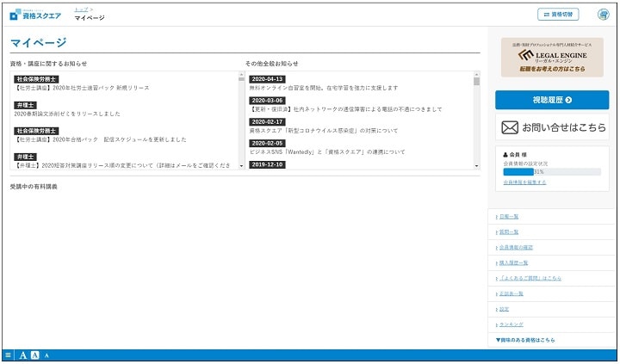Click down arrow of 資格・講座 notice scrollbar
Image resolution: width=620 pixels, height=364 pixels.
click(x=242, y=166)
